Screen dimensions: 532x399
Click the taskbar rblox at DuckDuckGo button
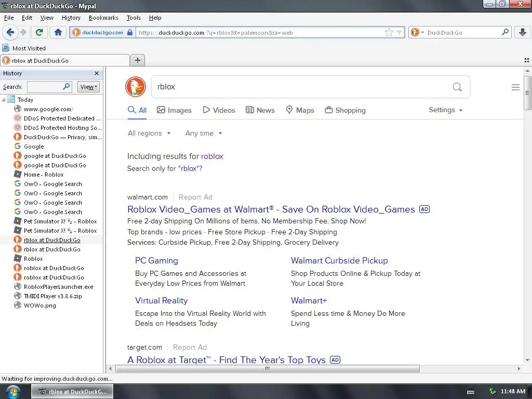point(72,392)
